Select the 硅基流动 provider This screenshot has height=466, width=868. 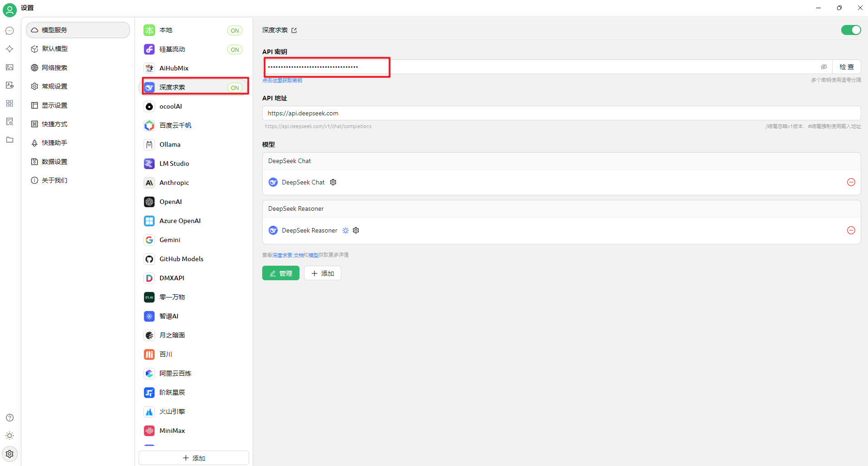coord(194,49)
